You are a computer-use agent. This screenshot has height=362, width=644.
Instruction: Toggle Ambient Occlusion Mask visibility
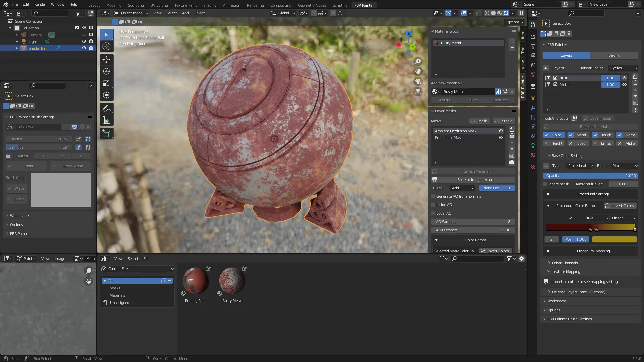coord(501,131)
